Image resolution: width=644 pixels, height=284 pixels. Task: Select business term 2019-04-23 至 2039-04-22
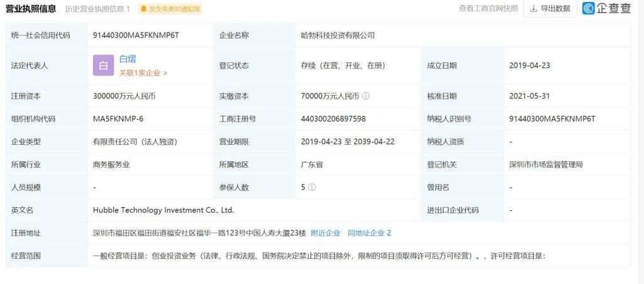347,142
